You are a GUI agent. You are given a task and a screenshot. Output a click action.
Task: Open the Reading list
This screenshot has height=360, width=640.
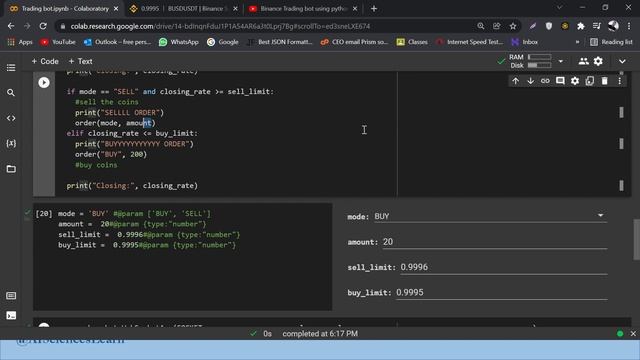point(611,42)
